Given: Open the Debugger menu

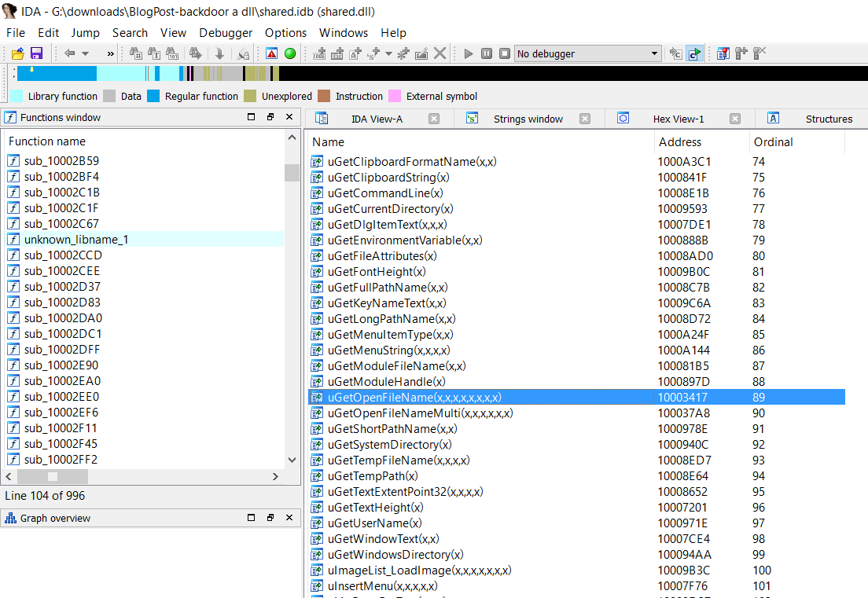Looking at the screenshot, I should coord(226,33).
